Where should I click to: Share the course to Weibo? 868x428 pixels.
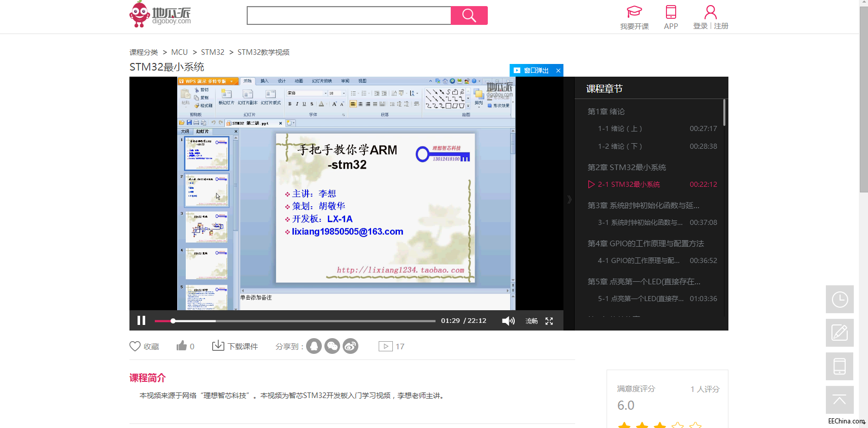(350, 346)
